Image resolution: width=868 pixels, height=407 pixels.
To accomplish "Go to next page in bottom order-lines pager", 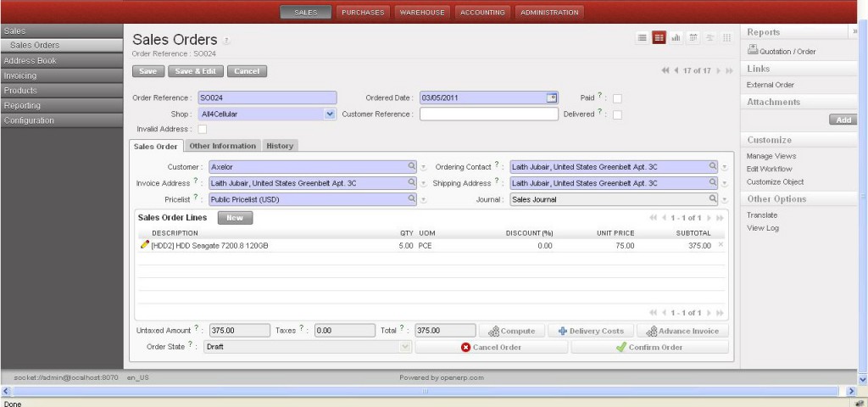I will coord(709,313).
